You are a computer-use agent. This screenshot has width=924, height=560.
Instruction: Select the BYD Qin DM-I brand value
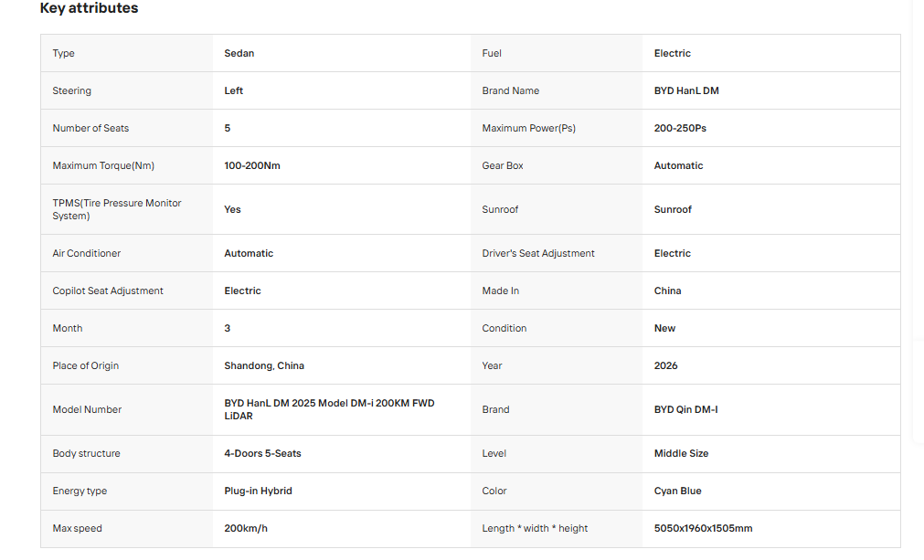coord(686,410)
